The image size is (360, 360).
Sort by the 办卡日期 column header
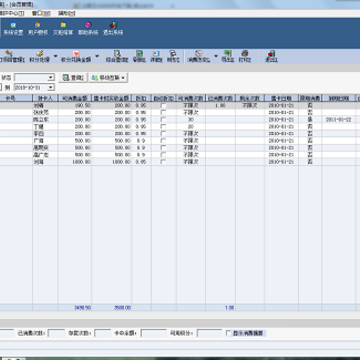(282, 98)
